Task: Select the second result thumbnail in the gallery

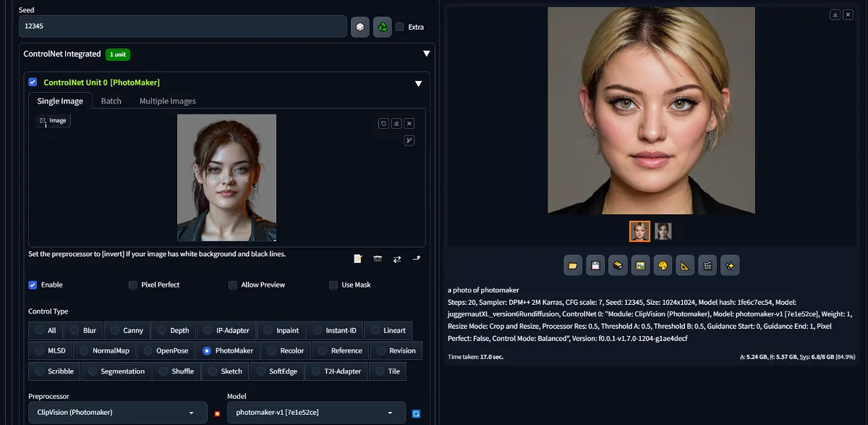Action: [x=663, y=231]
